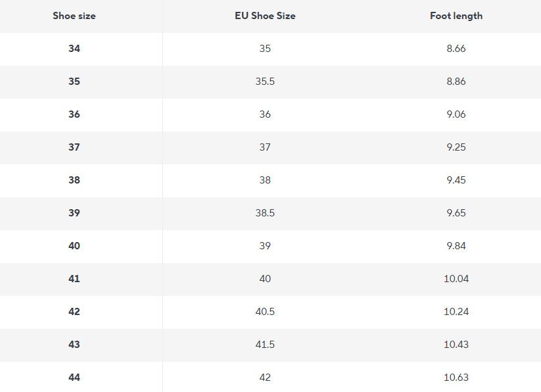541x392 pixels.
Task: Select shoe size 34 row label
Action: pyautogui.click(x=74, y=49)
